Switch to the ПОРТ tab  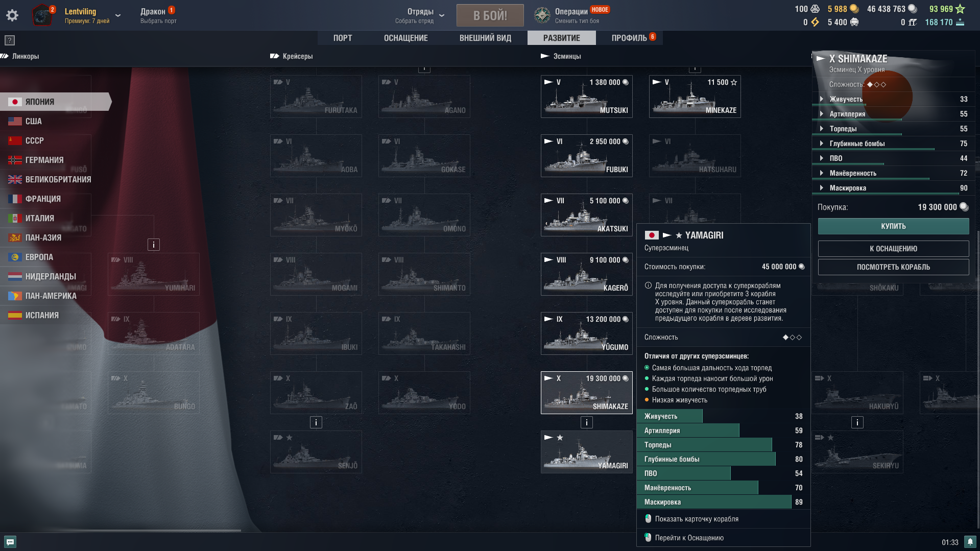[343, 38]
